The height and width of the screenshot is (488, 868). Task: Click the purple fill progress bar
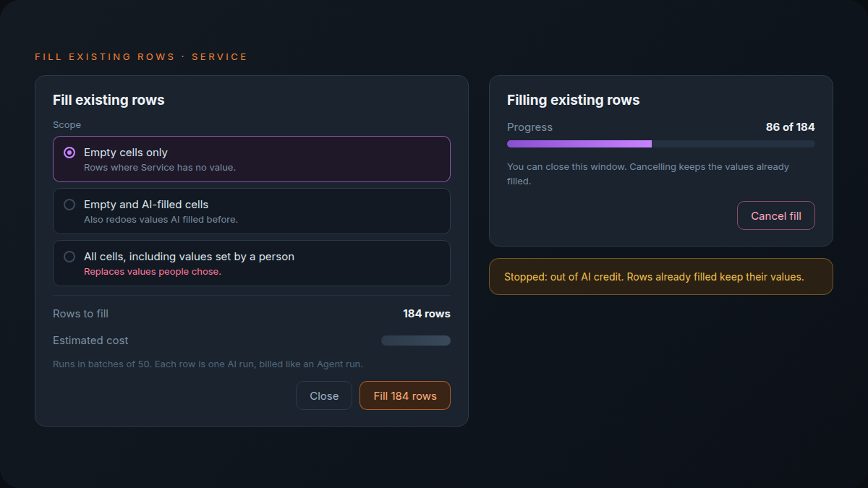[661, 144]
